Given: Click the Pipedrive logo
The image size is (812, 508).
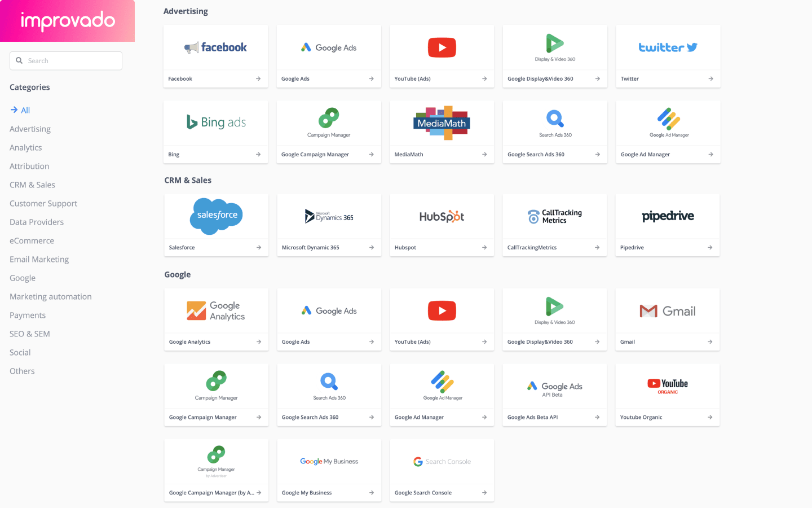Looking at the screenshot, I should (x=668, y=216).
